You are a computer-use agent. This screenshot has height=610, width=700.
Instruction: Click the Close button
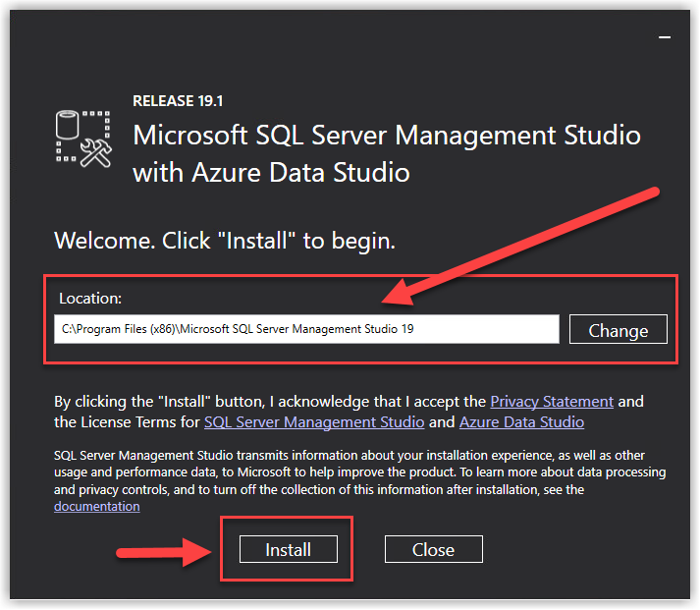(x=434, y=549)
